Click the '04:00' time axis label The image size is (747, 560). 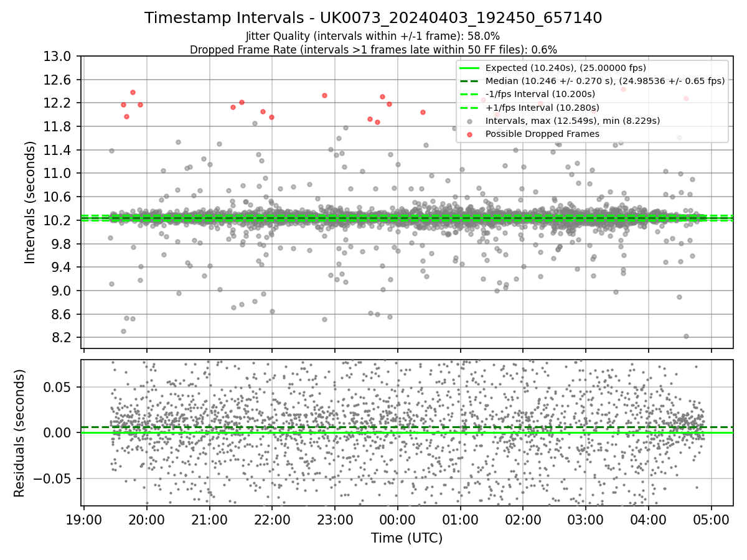click(x=649, y=520)
